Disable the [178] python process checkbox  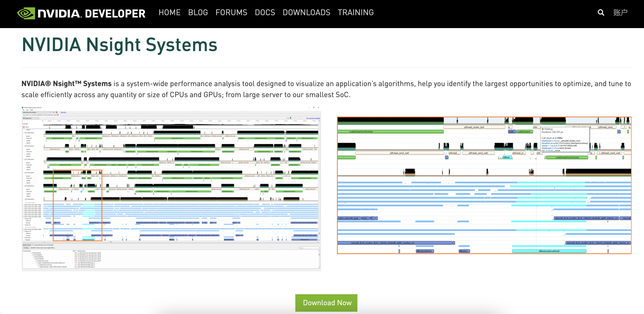26,159
